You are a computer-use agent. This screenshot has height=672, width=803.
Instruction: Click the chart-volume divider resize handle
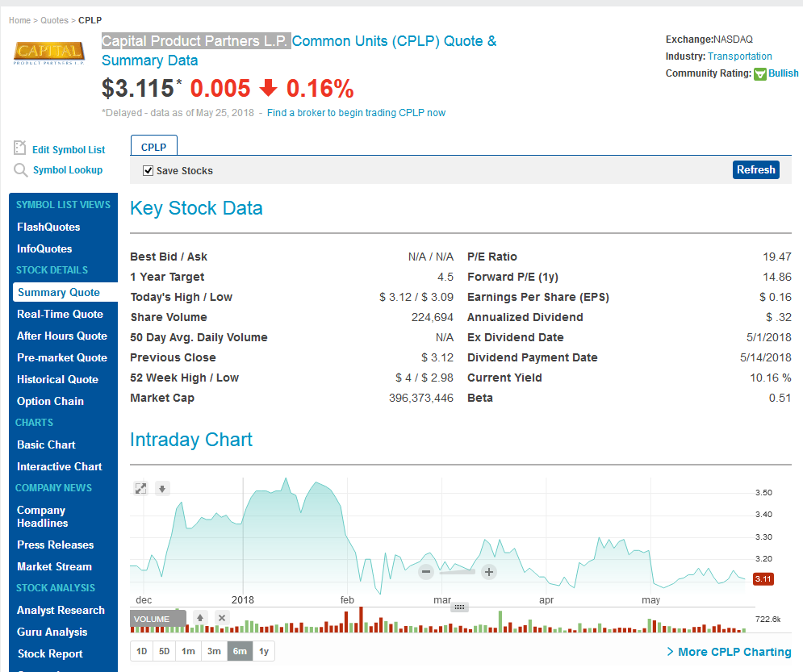(459, 607)
